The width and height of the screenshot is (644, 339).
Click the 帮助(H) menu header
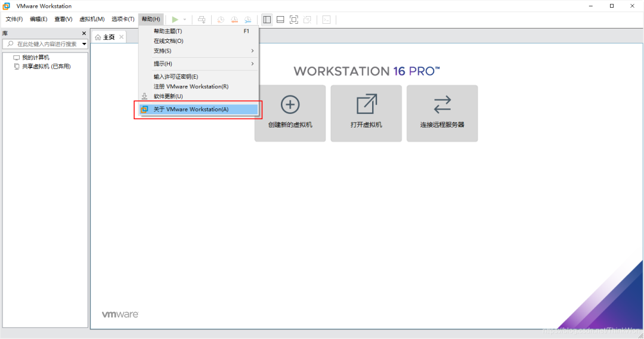click(151, 19)
